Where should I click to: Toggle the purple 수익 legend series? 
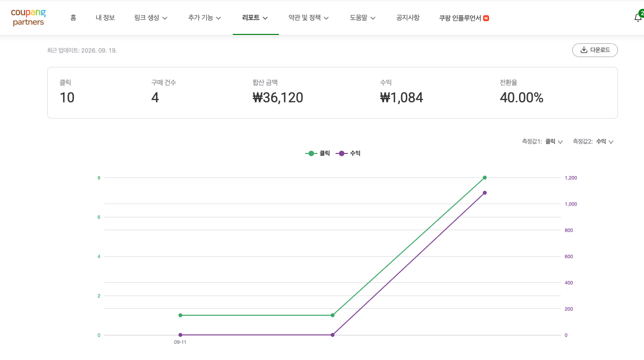[348, 153]
